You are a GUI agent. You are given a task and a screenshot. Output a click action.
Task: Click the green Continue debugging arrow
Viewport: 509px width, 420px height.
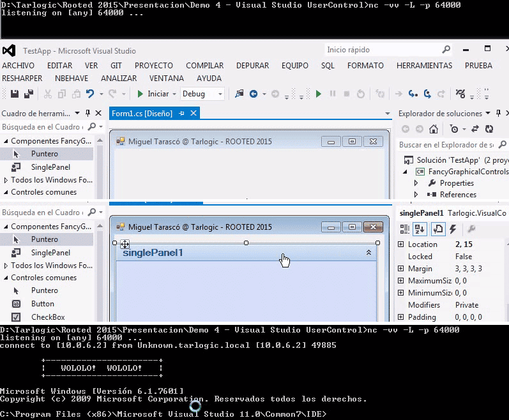pyautogui.click(x=319, y=94)
